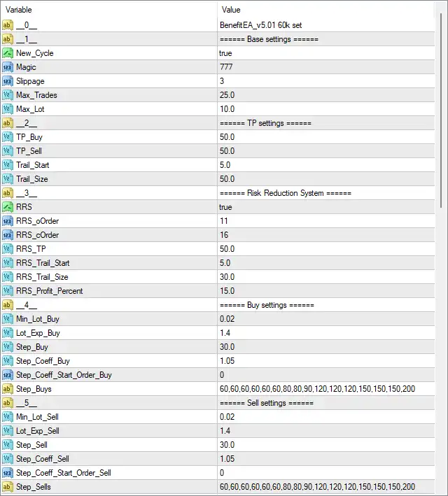Click the integer icon beside Step_Coeff_Start_Order_Sell
The image size is (448, 496).
[8, 473]
